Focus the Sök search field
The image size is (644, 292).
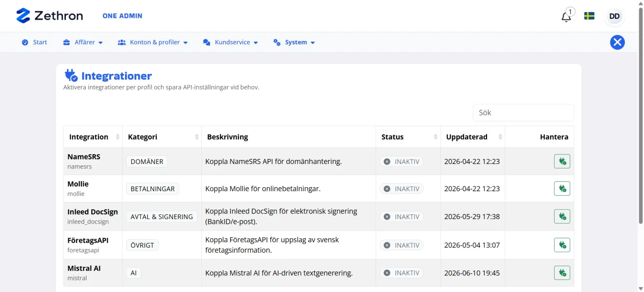(523, 112)
